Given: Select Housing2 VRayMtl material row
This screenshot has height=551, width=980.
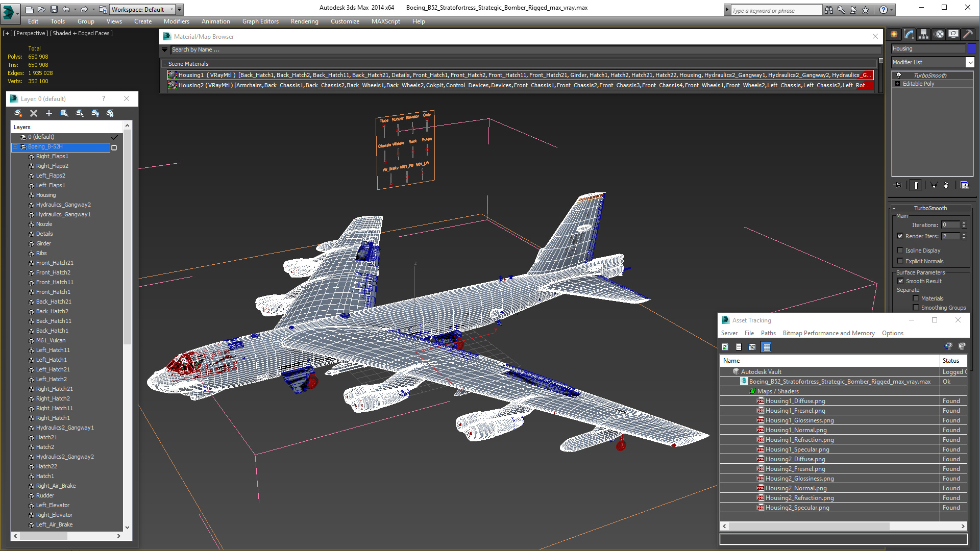Looking at the screenshot, I should pos(521,85).
